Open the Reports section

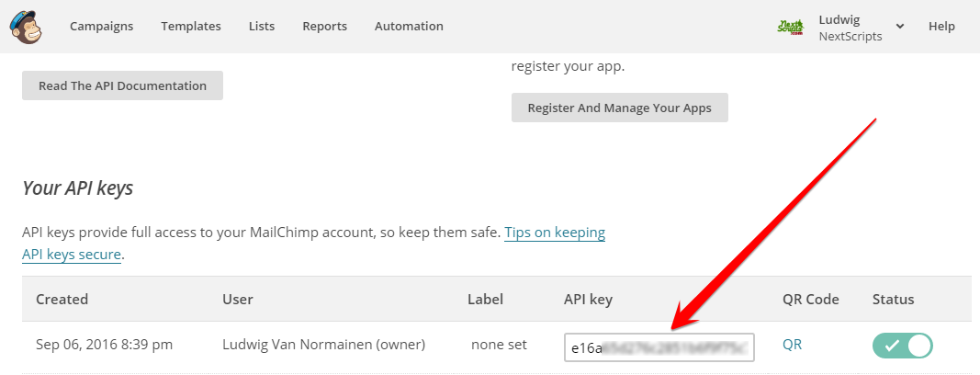tap(324, 27)
